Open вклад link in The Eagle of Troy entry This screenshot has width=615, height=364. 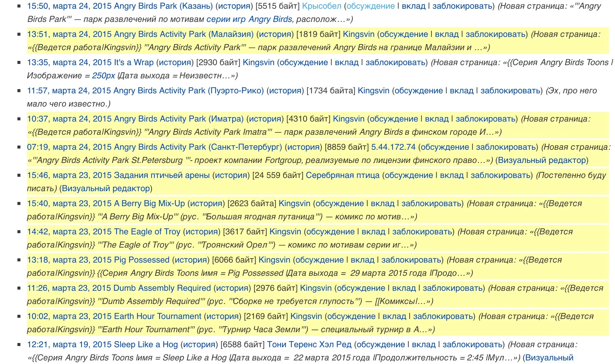click(x=373, y=232)
